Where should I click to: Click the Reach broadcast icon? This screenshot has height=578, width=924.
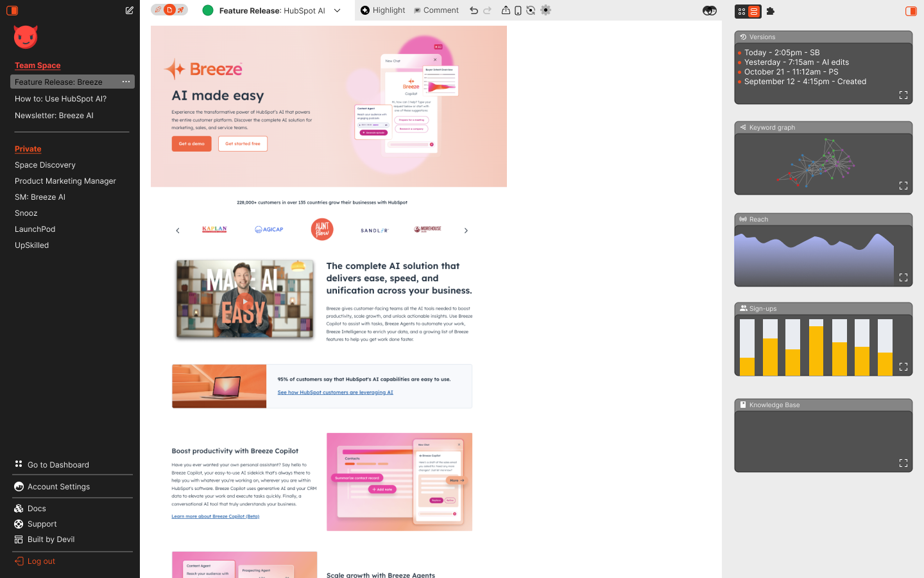[x=743, y=219]
